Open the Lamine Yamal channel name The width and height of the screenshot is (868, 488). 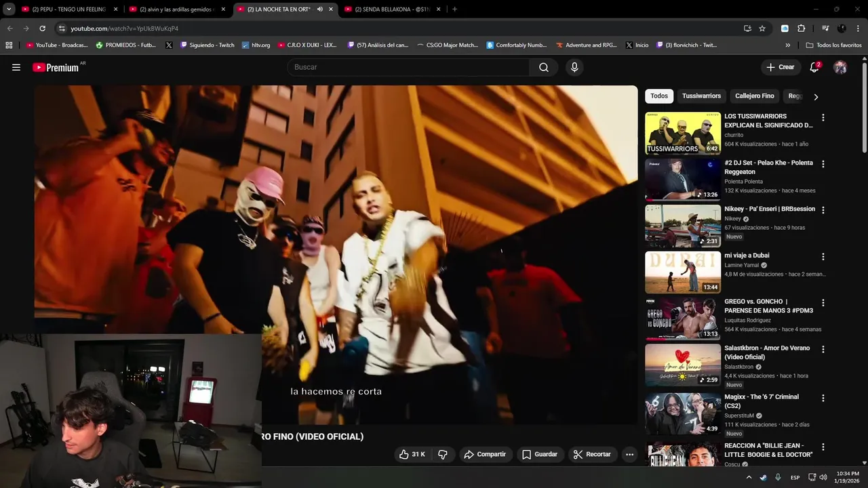[741, 265]
